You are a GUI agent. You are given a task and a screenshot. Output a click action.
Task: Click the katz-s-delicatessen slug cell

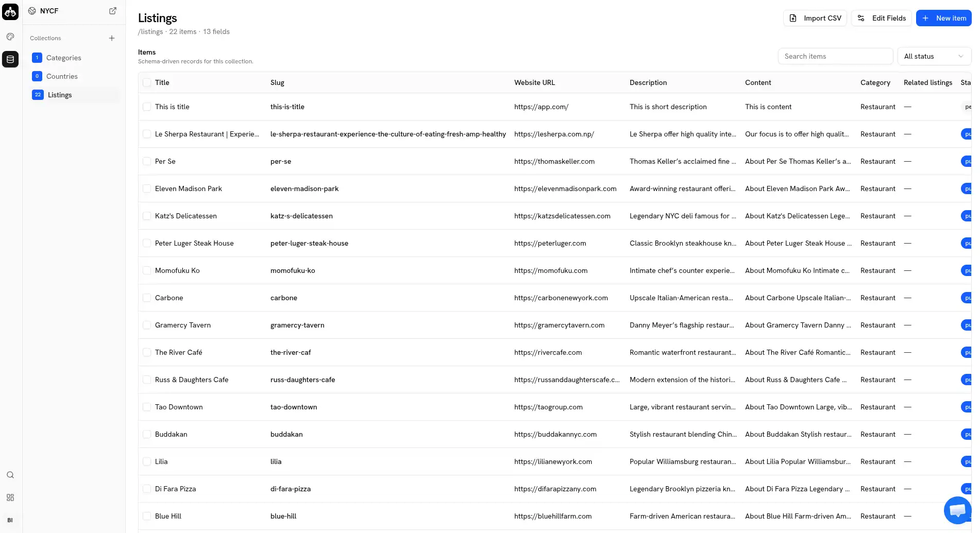(x=301, y=216)
